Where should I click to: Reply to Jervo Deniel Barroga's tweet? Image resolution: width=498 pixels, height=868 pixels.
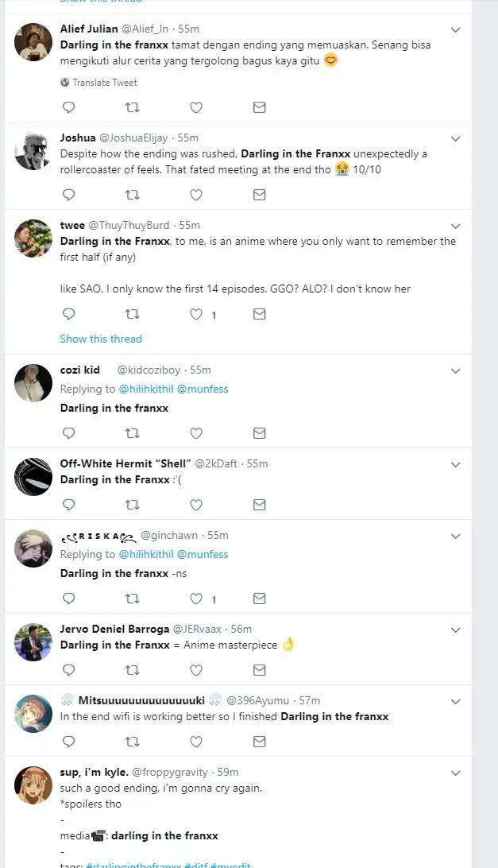pos(69,670)
